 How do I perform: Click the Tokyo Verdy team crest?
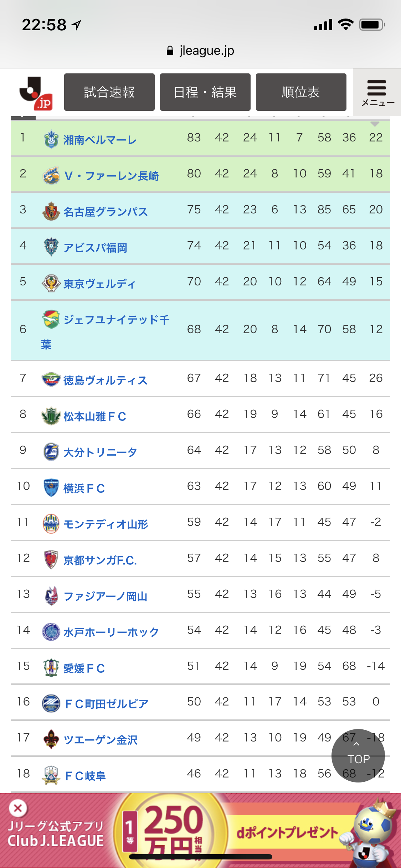click(51, 283)
